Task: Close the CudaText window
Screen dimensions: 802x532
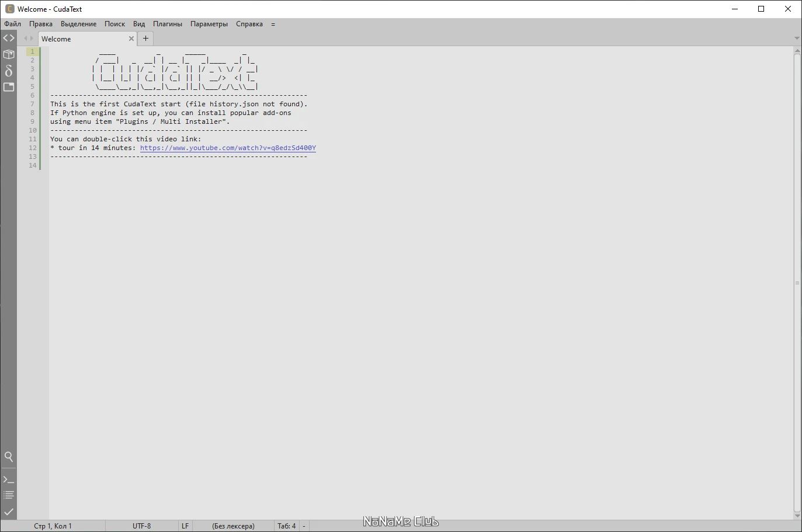Action: (x=788, y=9)
